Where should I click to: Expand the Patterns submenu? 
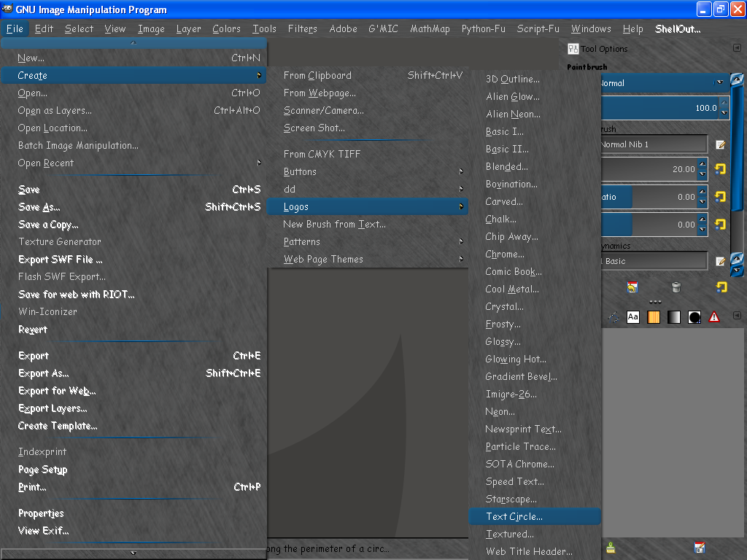pos(368,241)
